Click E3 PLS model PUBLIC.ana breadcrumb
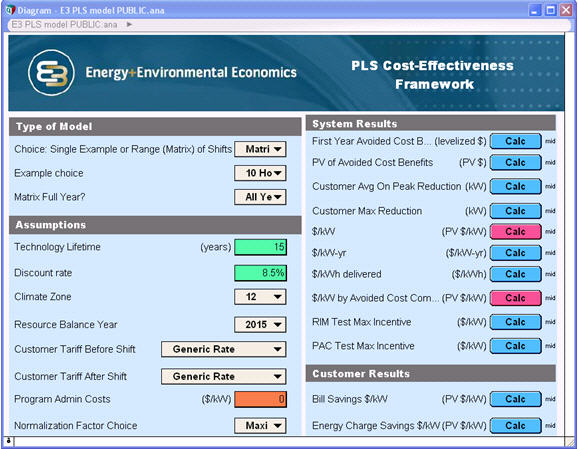Screen dimensions: 578x449 point(65,25)
